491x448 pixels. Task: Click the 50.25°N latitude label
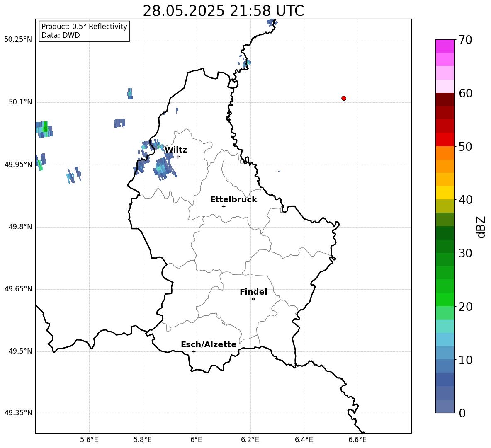18,40
